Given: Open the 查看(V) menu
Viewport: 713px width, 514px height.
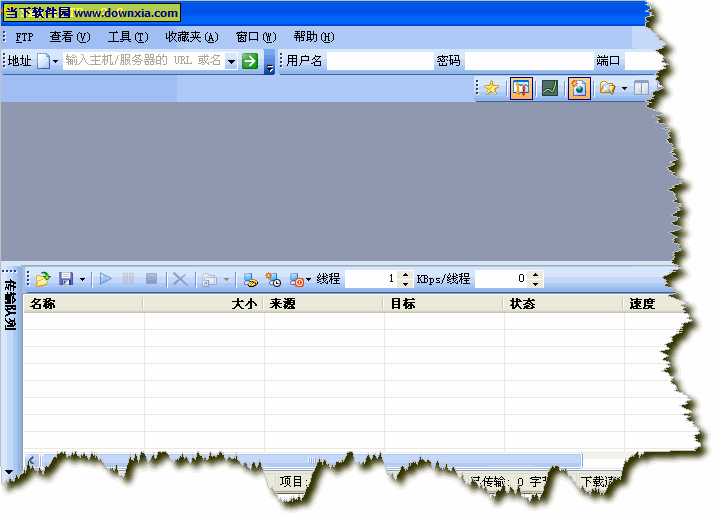Looking at the screenshot, I should (69, 37).
